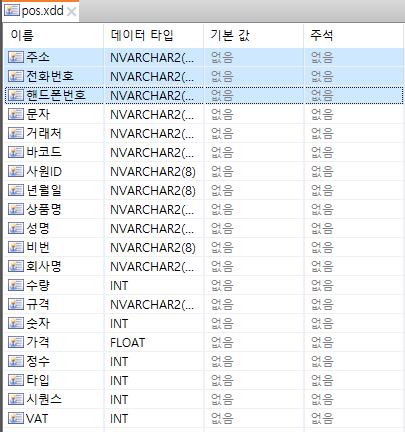Click the icon beside 회사명
This screenshot has height=432, width=405.
pyautogui.click(x=16, y=266)
